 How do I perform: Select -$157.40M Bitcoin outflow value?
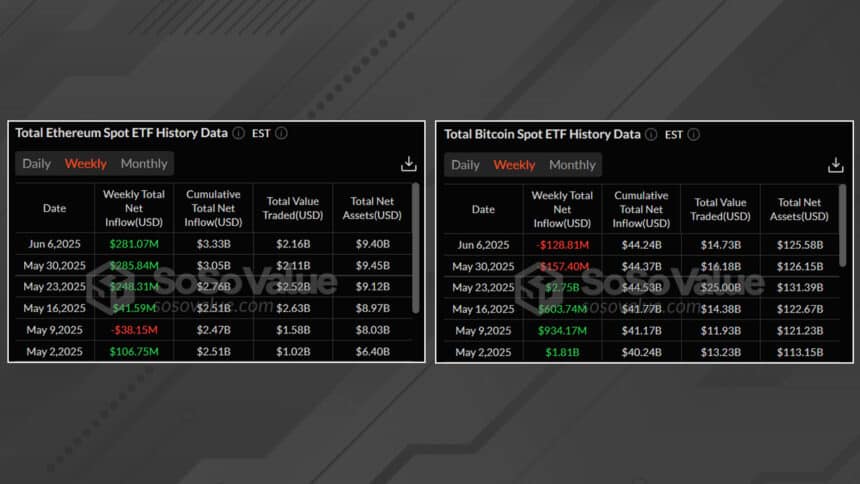[562, 267]
